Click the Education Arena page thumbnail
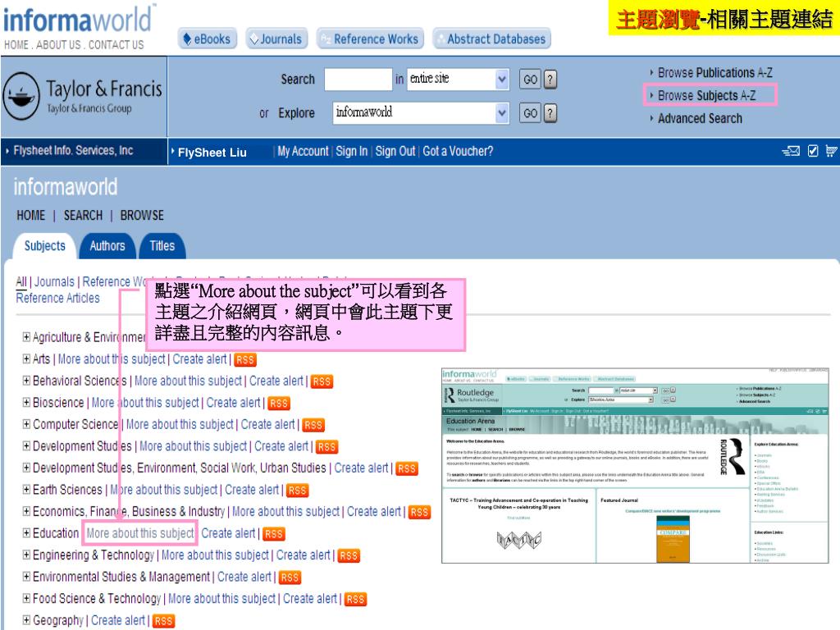This screenshot has width=840, height=630. coord(635,466)
